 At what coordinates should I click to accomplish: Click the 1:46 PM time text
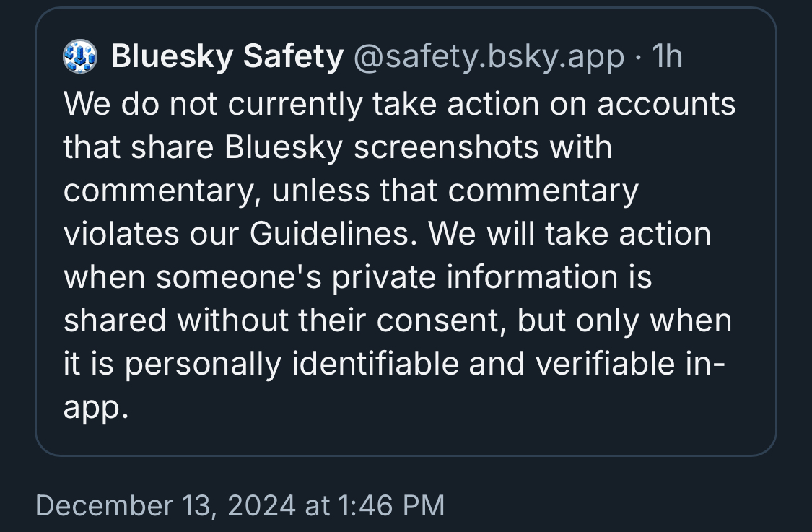click(x=391, y=506)
